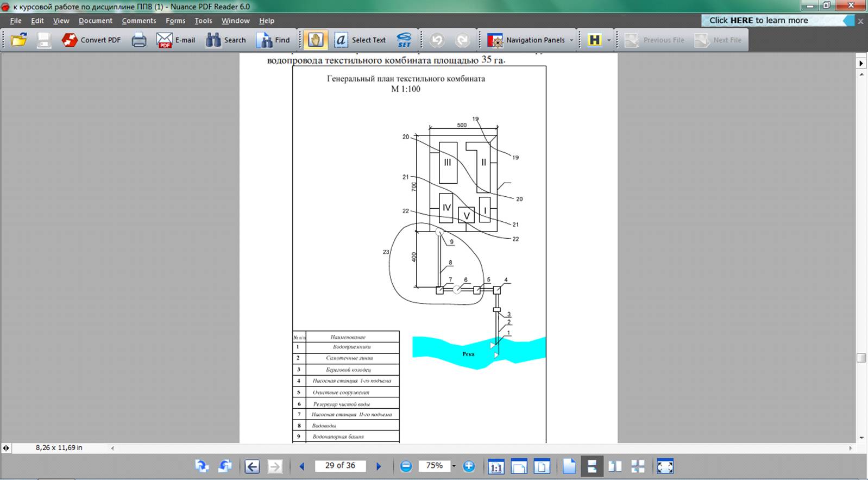Zoom out with the minus icon

406,466
